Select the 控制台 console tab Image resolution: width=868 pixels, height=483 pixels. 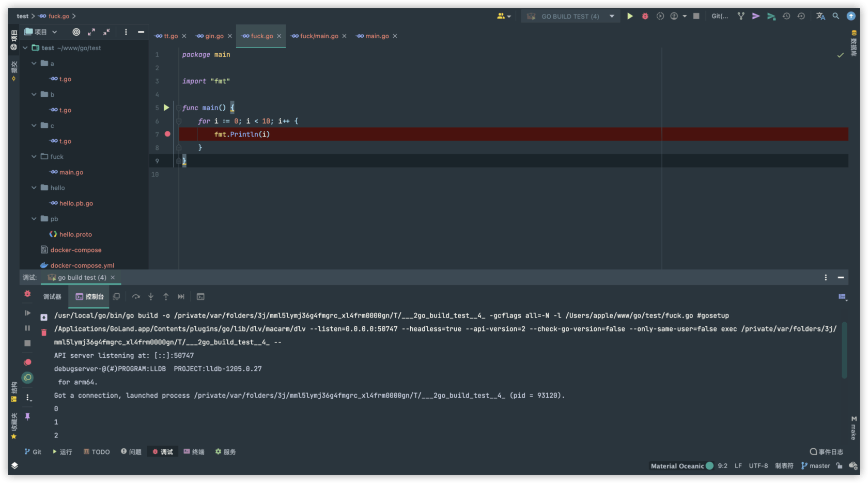[x=90, y=297]
